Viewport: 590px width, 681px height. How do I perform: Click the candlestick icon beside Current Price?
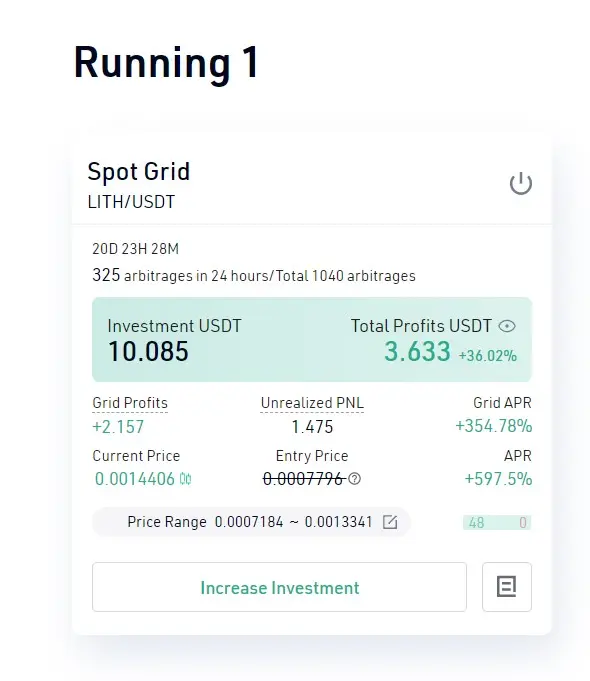(x=186, y=479)
